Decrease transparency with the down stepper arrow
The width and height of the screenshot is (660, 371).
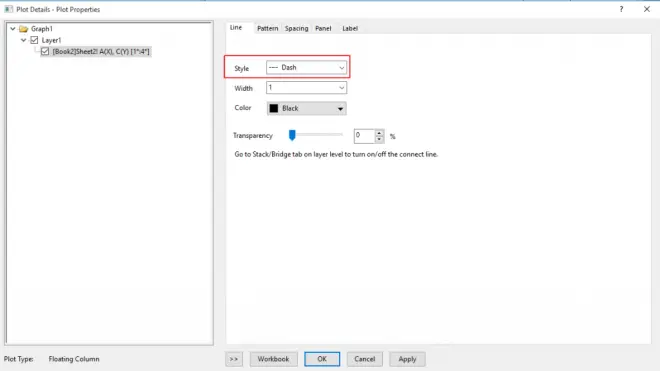pyautogui.click(x=379, y=139)
